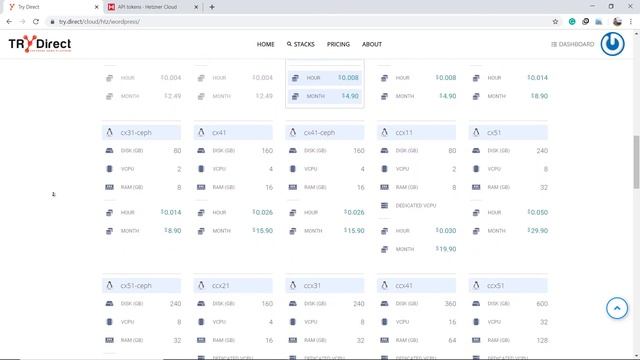Open the browser profile avatar
Image resolution: width=640 pixels, height=360 pixels.
(617, 22)
